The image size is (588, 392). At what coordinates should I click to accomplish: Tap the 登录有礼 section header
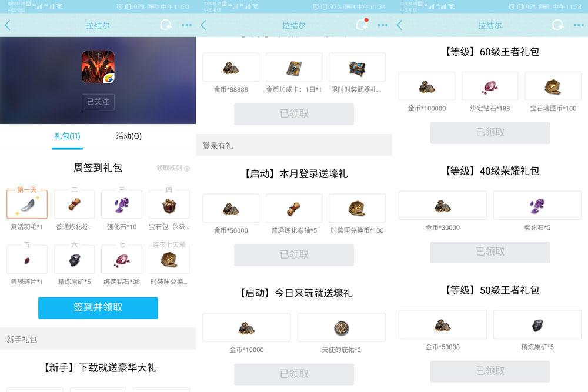click(x=294, y=145)
